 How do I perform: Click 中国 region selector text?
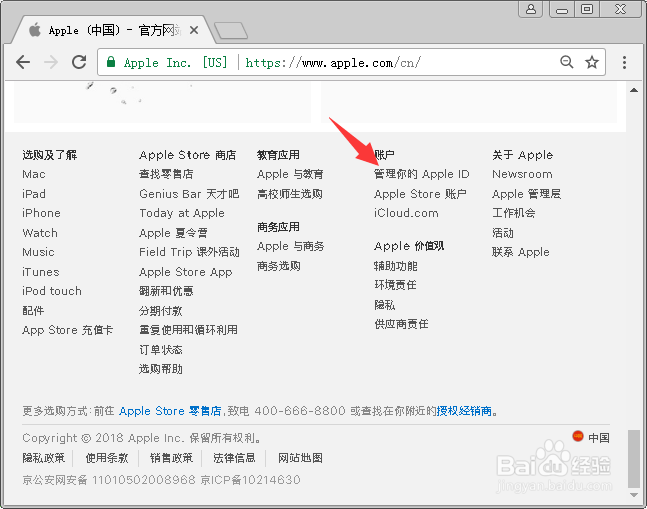click(x=599, y=438)
